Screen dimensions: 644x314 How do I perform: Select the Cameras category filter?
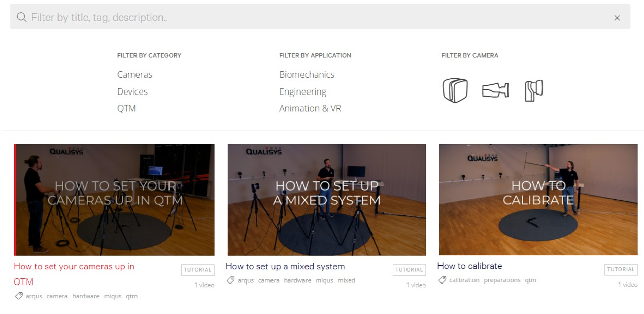click(134, 74)
